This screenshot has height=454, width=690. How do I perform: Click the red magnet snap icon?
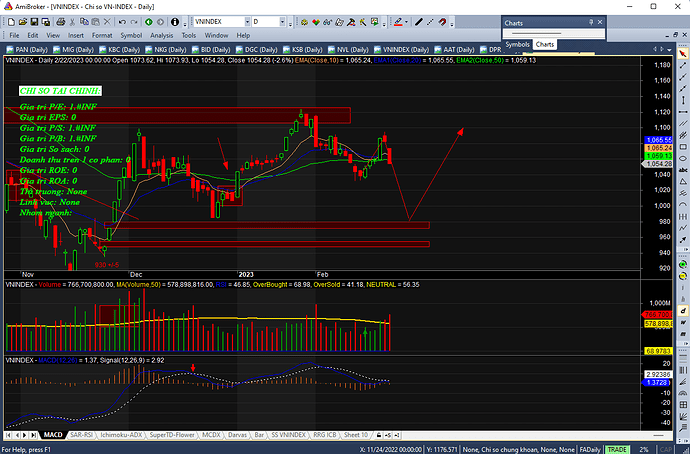tap(442, 22)
